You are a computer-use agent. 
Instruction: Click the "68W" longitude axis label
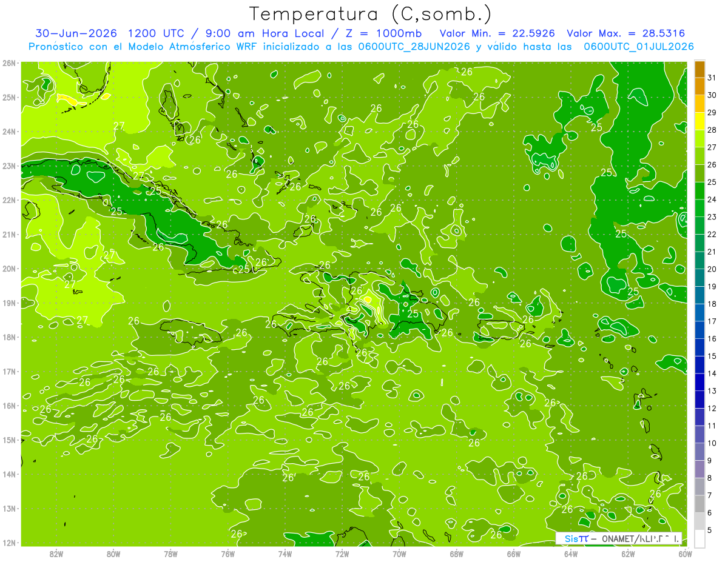(457, 554)
